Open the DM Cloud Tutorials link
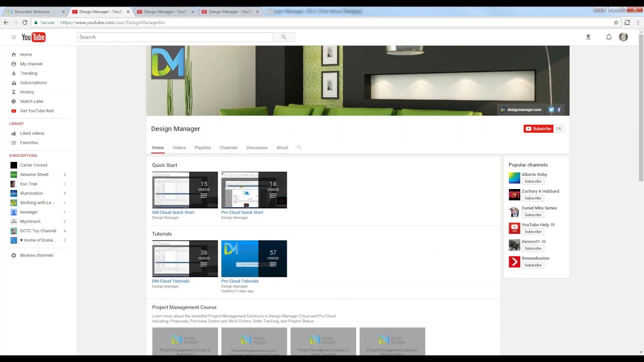This screenshot has height=362, width=644. click(x=171, y=281)
